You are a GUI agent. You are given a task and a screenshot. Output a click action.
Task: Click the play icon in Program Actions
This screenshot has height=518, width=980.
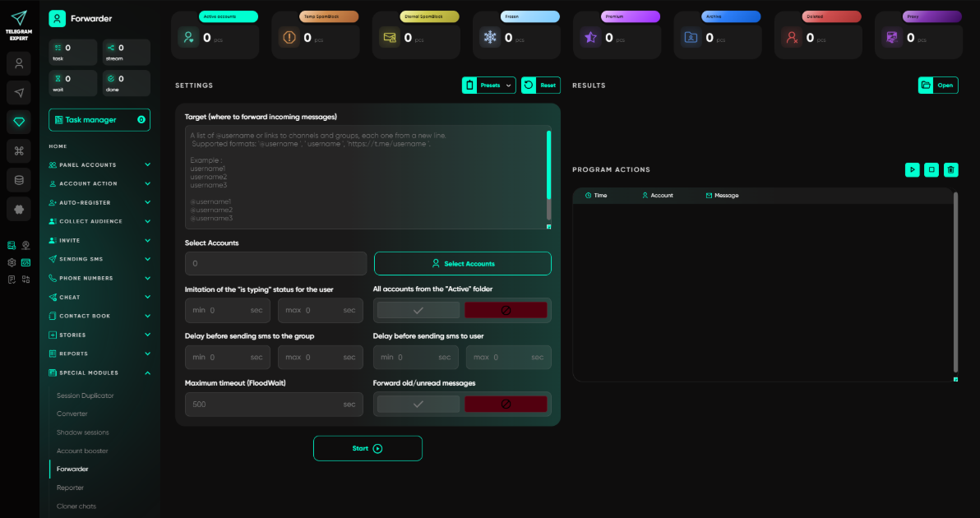point(913,169)
